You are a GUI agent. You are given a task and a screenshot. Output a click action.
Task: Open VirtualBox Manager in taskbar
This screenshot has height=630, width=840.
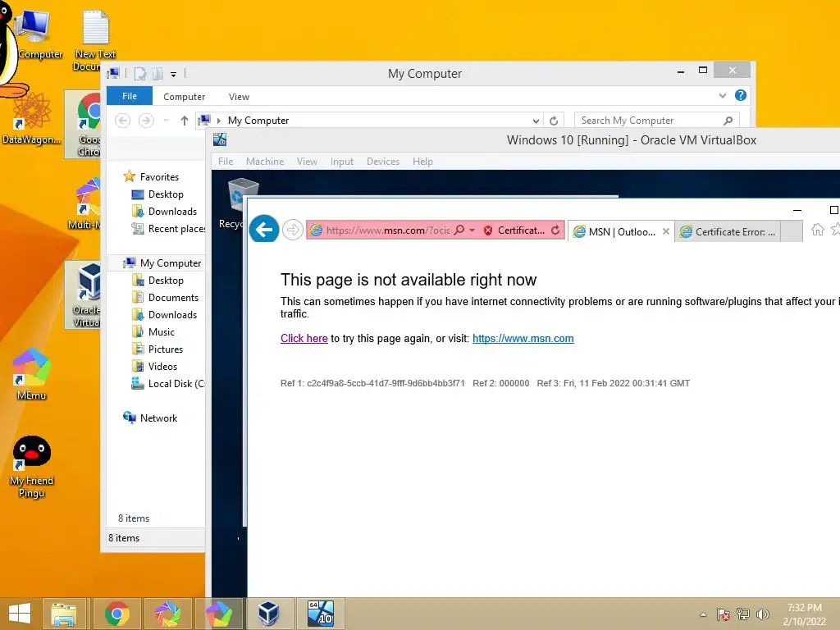[268, 614]
